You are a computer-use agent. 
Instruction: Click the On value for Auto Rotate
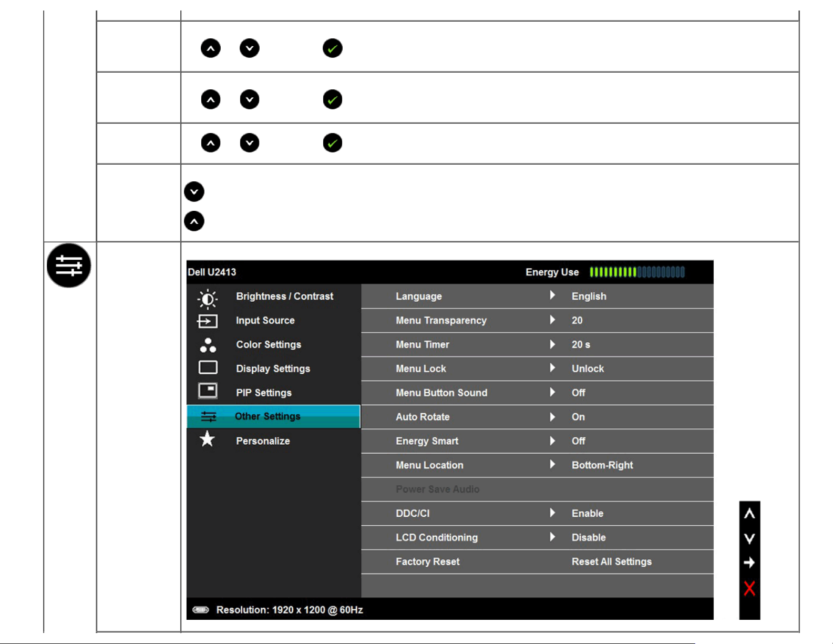[x=578, y=417]
